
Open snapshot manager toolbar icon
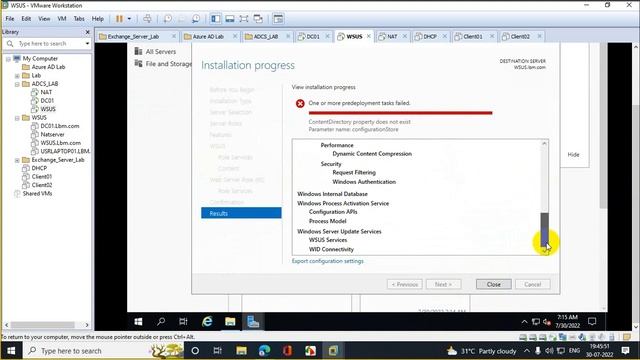click(196, 19)
